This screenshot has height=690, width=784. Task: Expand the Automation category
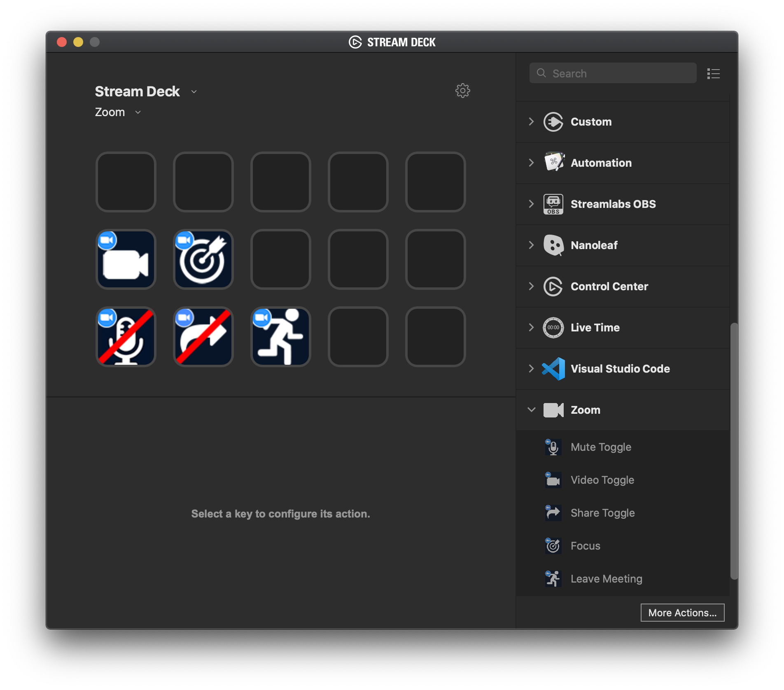pyautogui.click(x=531, y=163)
